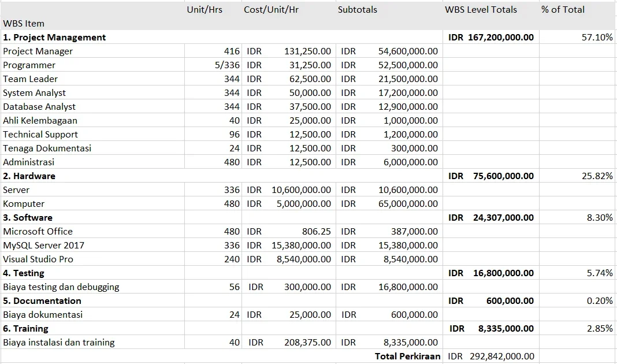
Task: Click the 'Cost/Unit/Hr' column header
Action: click(x=271, y=9)
